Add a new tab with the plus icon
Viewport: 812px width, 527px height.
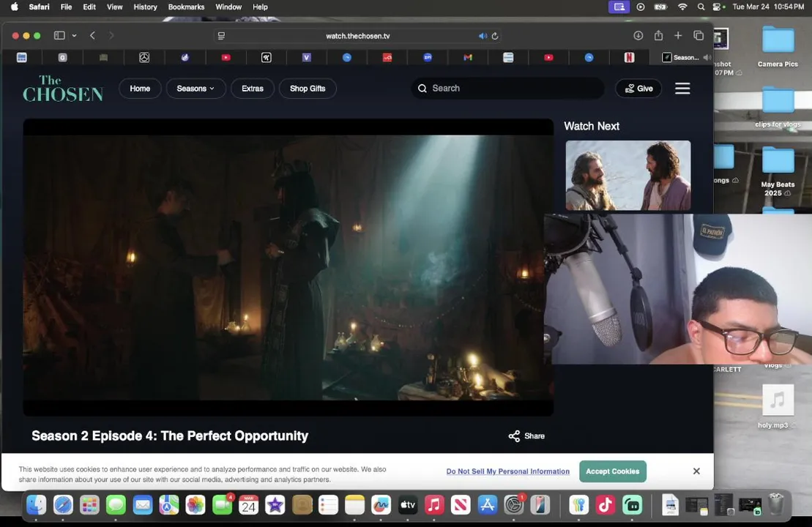(x=678, y=35)
